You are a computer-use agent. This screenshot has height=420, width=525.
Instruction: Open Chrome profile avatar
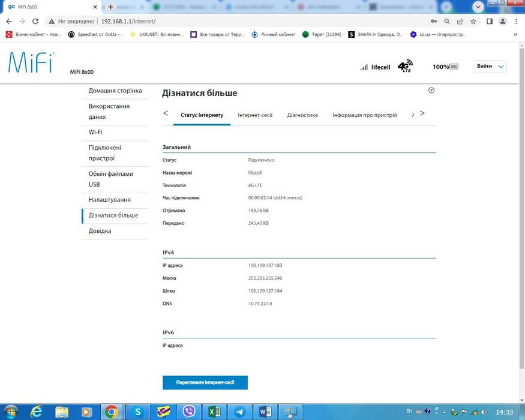503,21
